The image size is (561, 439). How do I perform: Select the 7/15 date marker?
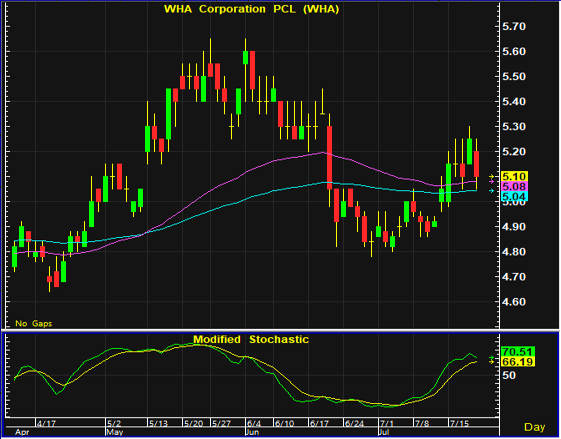click(x=460, y=424)
